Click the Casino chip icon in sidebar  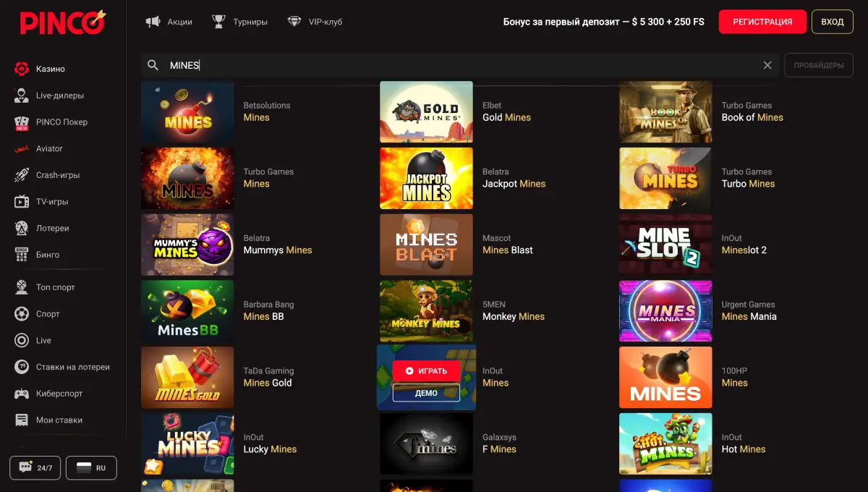point(22,69)
